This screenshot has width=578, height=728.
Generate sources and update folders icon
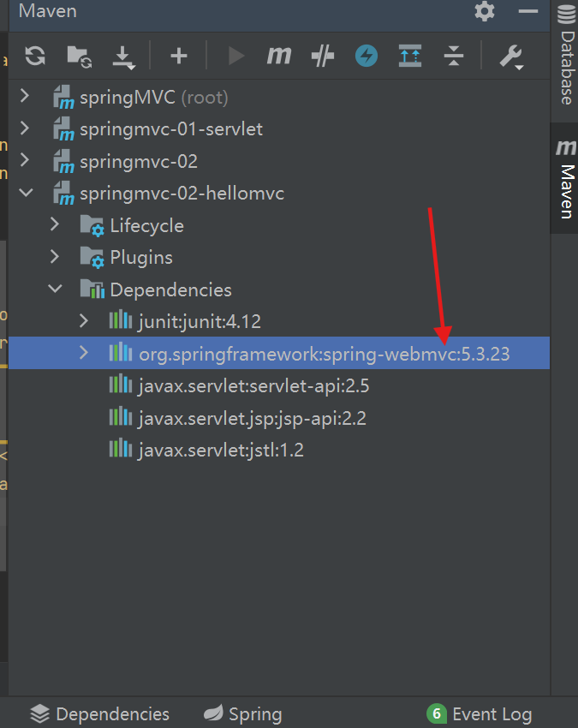79,57
